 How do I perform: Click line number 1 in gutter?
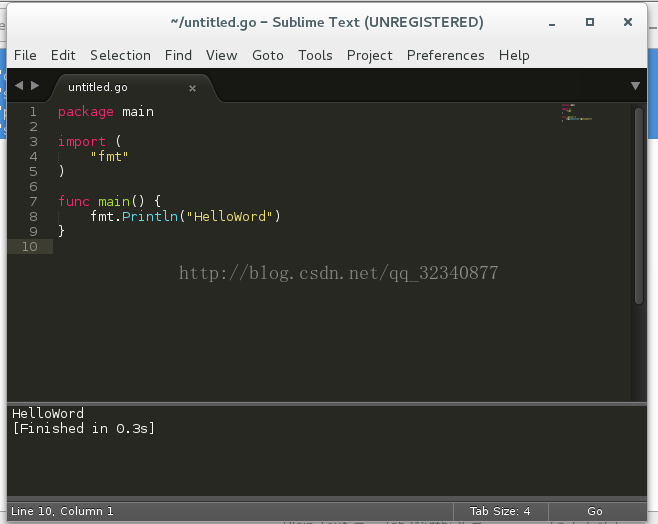[33, 112]
